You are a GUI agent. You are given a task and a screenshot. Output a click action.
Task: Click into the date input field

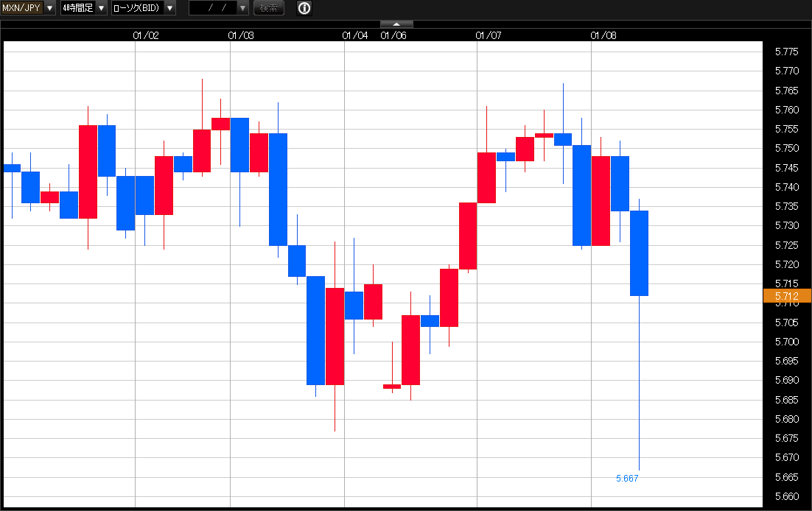[214, 8]
